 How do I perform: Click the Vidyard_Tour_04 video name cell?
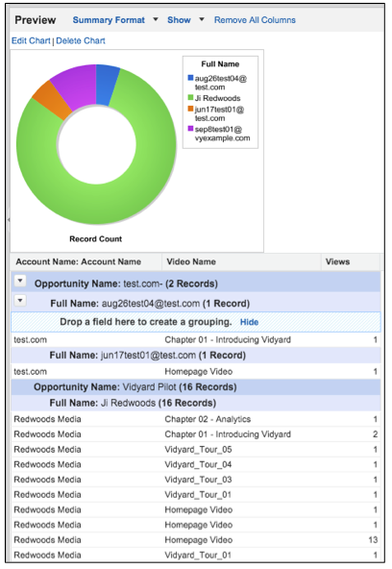[x=198, y=464]
